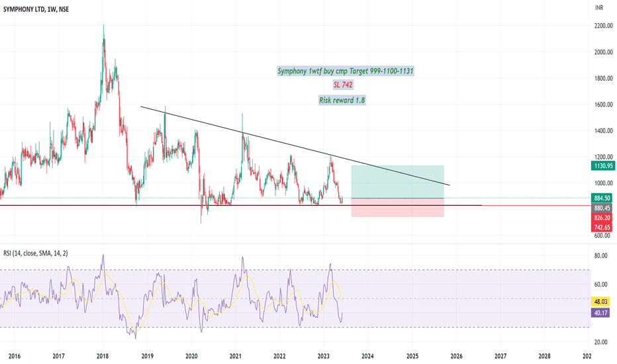Click the 20.00 RSI axis label
The height and width of the screenshot is (364, 617).
pyautogui.click(x=601, y=342)
